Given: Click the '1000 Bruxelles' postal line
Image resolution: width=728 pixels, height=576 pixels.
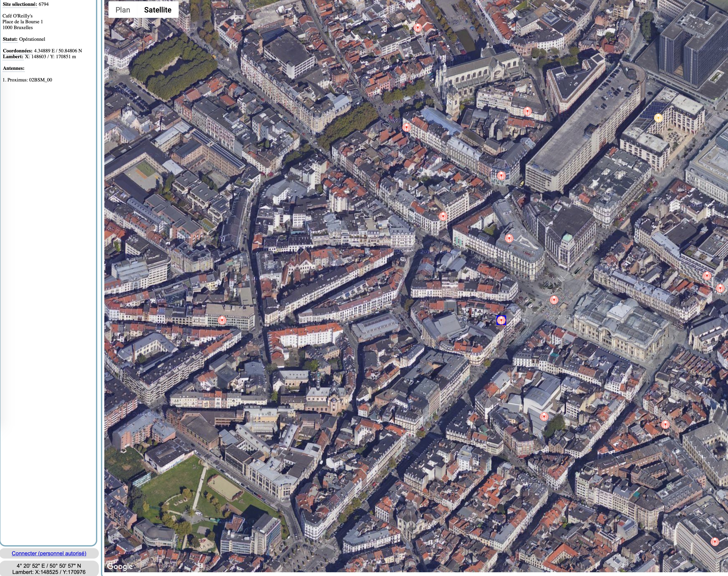Looking at the screenshot, I should click(x=17, y=27).
